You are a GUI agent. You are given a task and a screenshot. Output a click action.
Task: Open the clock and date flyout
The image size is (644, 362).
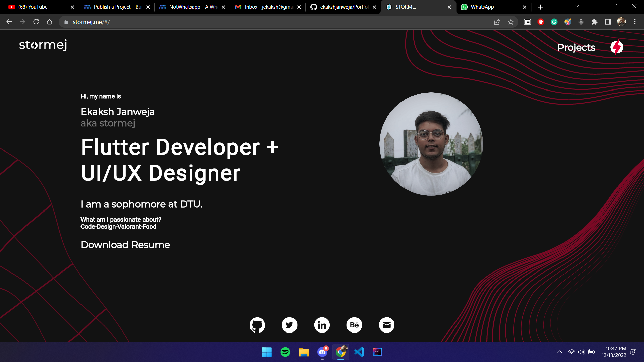click(x=613, y=352)
